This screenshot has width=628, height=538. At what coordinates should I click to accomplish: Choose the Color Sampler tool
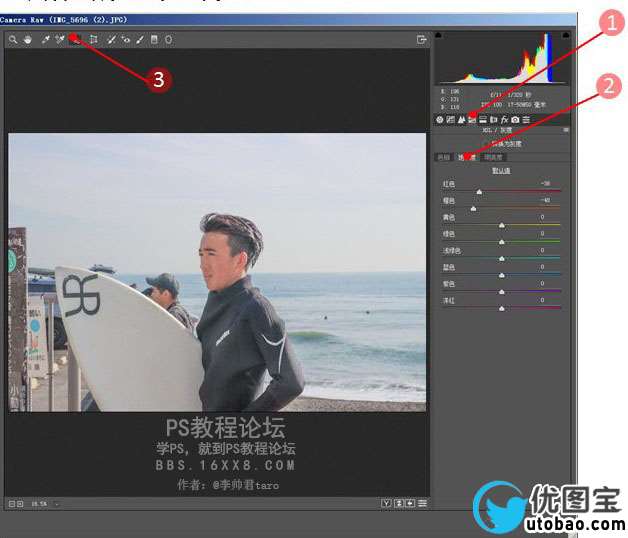pos(60,39)
